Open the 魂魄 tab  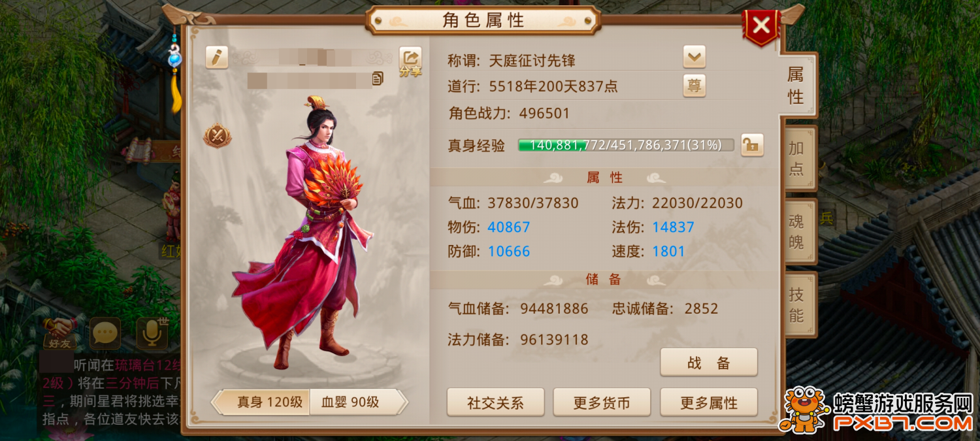point(796,231)
